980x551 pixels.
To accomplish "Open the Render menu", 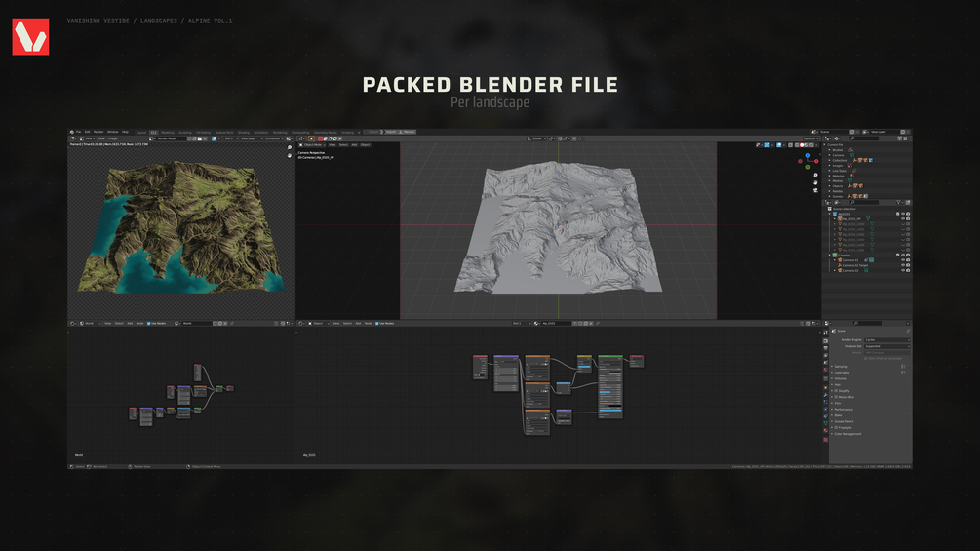I will click(98, 132).
